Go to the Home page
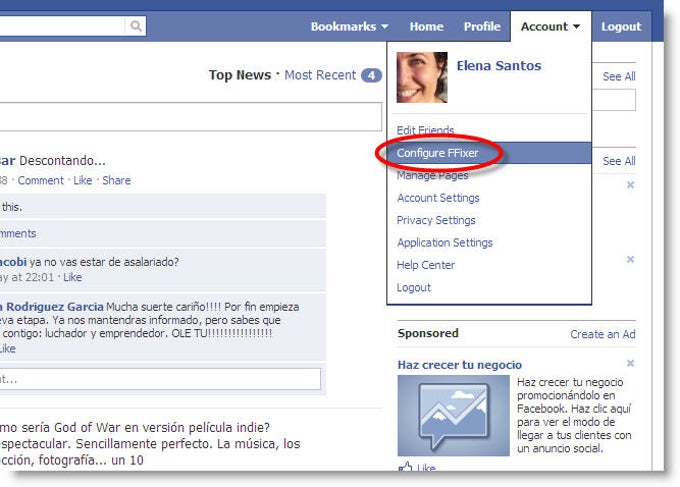 pos(426,26)
